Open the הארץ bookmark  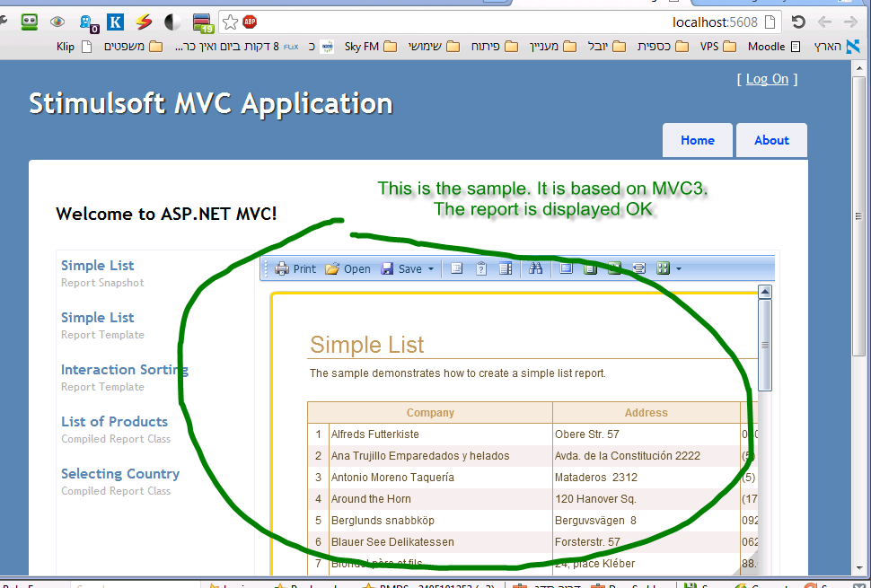pyautogui.click(x=837, y=47)
